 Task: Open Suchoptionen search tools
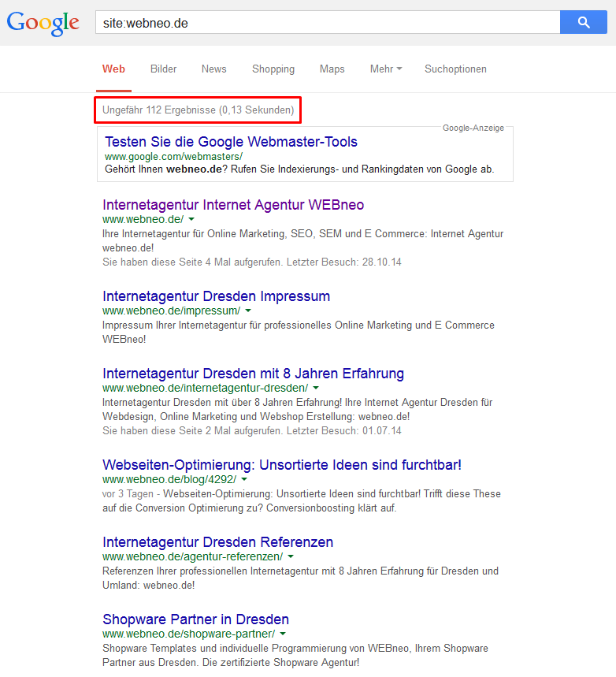(455, 69)
